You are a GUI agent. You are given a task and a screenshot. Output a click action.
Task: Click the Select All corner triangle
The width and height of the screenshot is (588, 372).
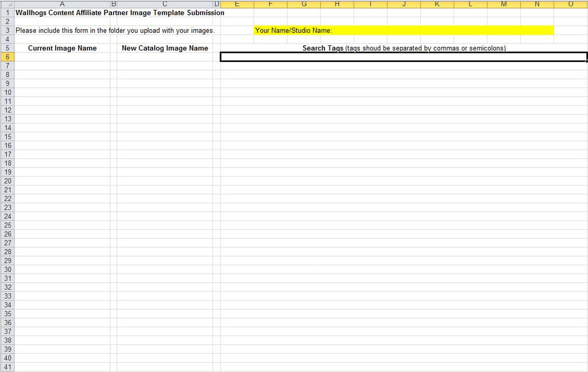pos(7,4)
